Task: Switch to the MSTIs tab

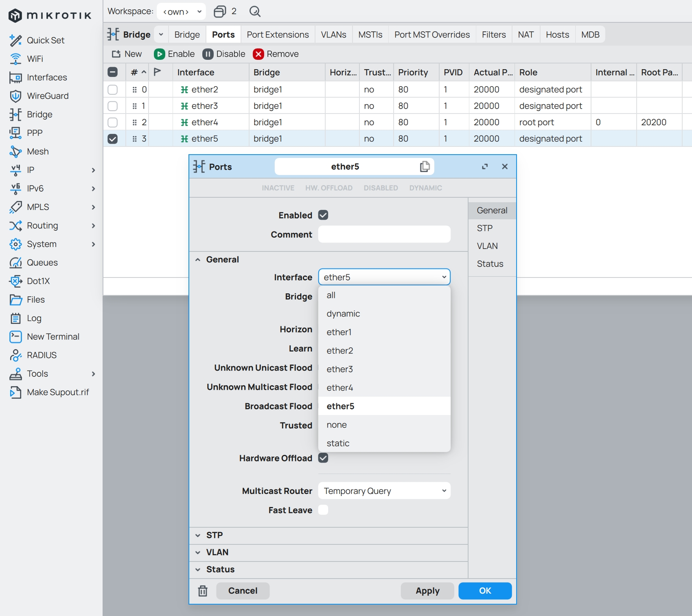Action: point(370,35)
